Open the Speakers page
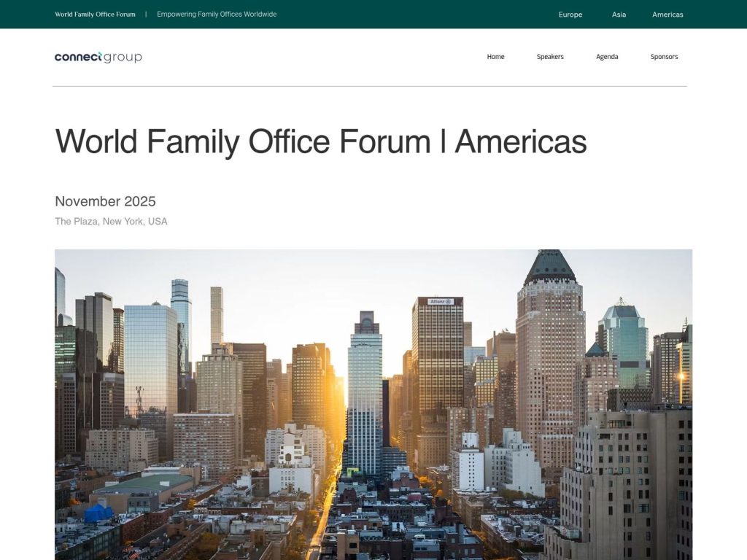 (550, 56)
